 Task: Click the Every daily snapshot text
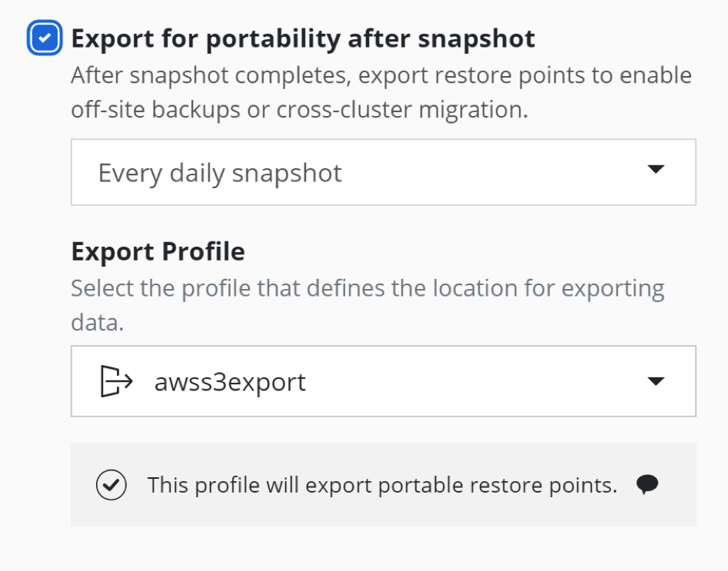click(220, 173)
